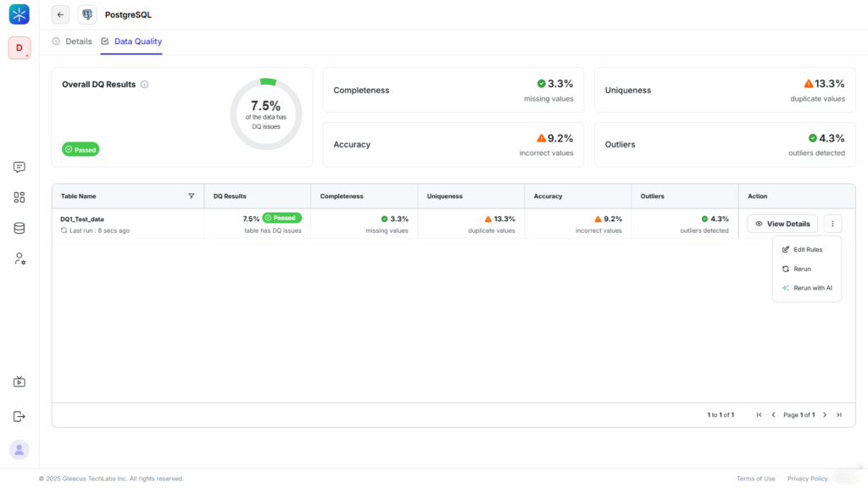Select the database icon in sidebar
The width and height of the screenshot is (868, 488).
(x=19, y=228)
